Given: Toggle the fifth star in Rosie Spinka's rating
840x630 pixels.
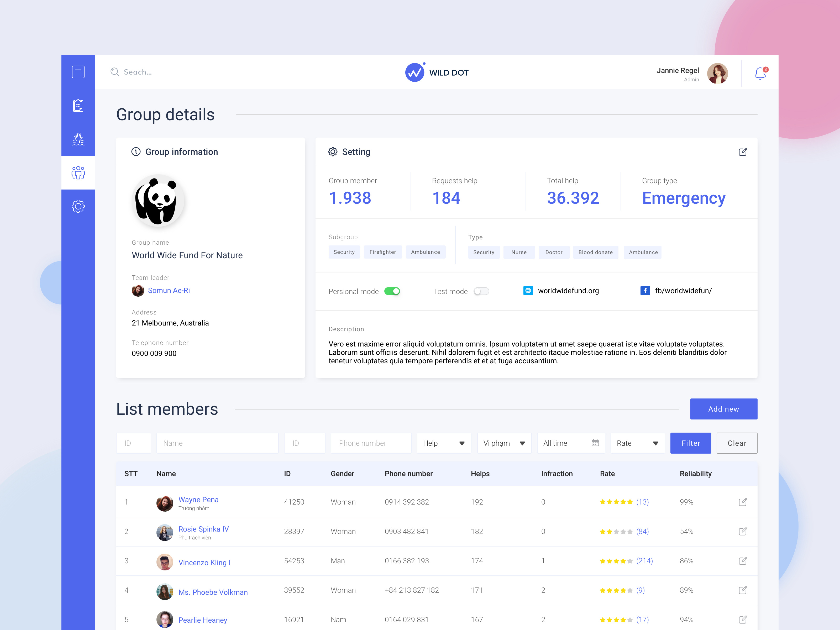Looking at the screenshot, I should [630, 531].
